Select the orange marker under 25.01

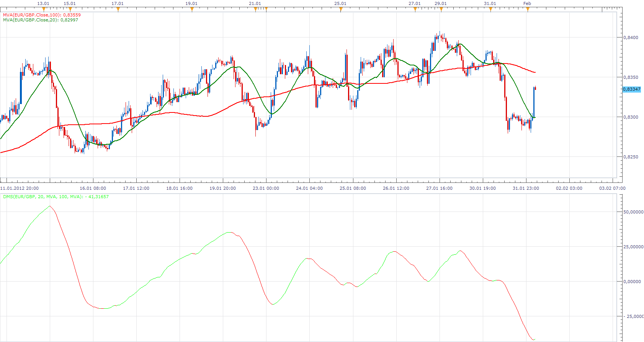pyautogui.click(x=341, y=10)
